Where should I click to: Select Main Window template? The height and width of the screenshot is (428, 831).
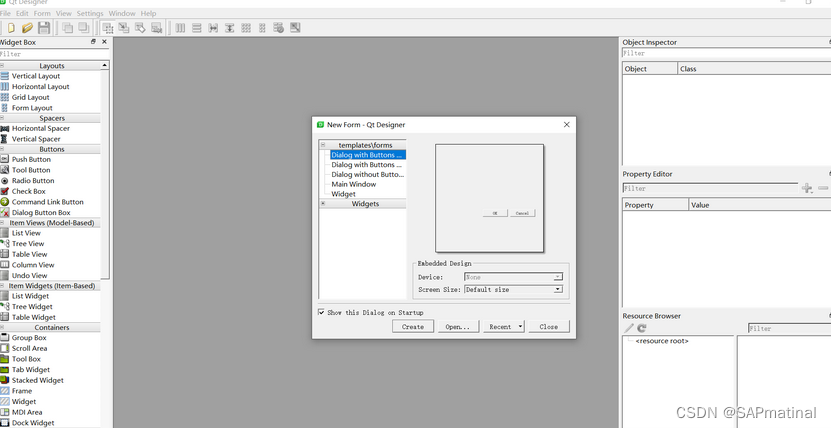[354, 184]
